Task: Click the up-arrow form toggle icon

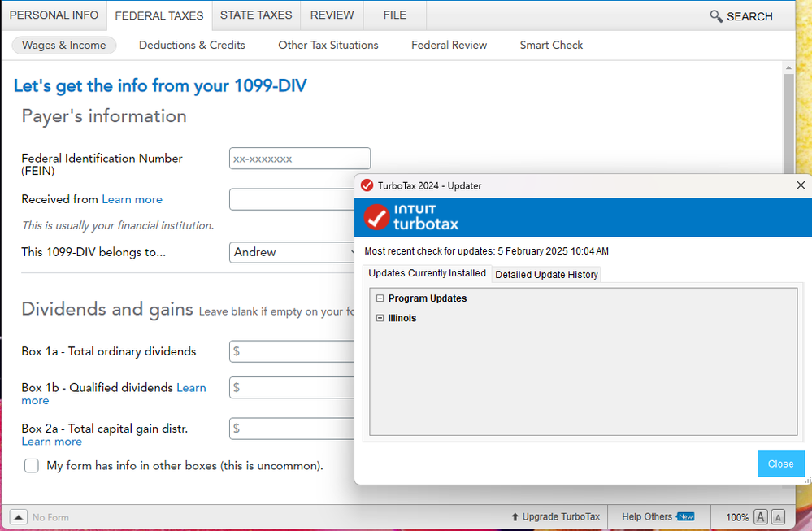Action: click(x=18, y=517)
